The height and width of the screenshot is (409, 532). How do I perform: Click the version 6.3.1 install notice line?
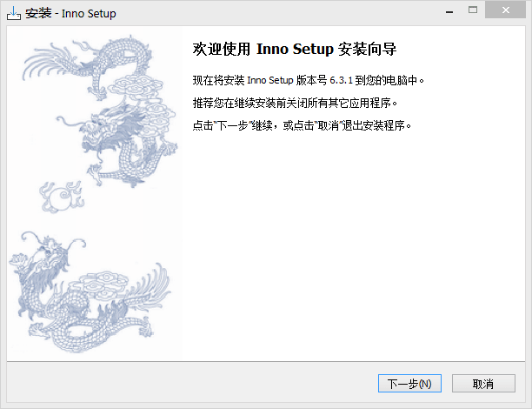(309, 81)
